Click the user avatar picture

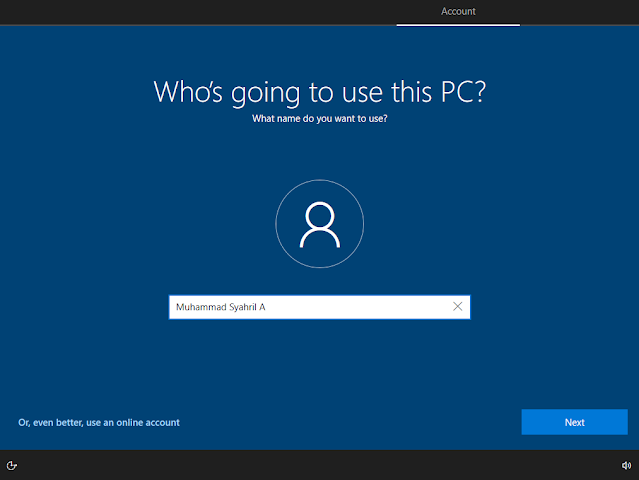click(320, 224)
